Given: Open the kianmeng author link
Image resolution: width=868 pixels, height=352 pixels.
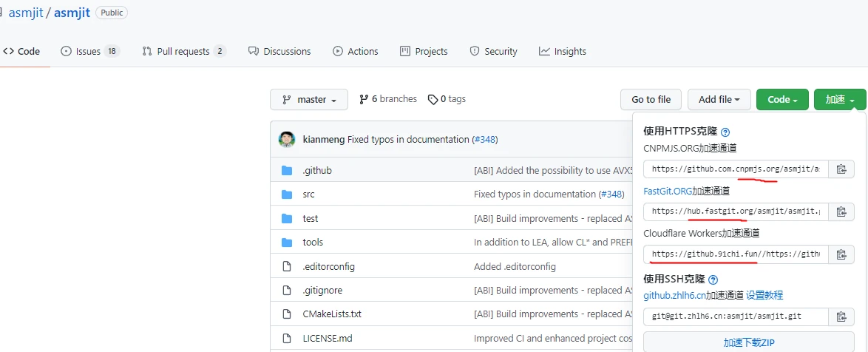Looking at the screenshot, I should click(x=324, y=140).
